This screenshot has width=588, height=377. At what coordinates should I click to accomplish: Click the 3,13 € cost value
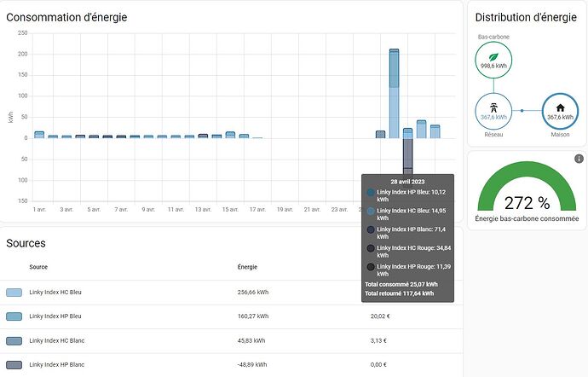pyautogui.click(x=378, y=340)
